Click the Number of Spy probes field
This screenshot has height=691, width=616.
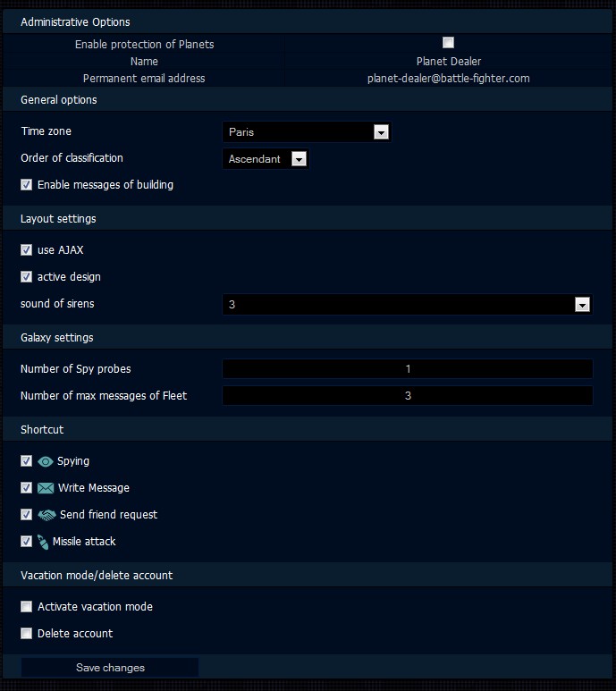[407, 369]
